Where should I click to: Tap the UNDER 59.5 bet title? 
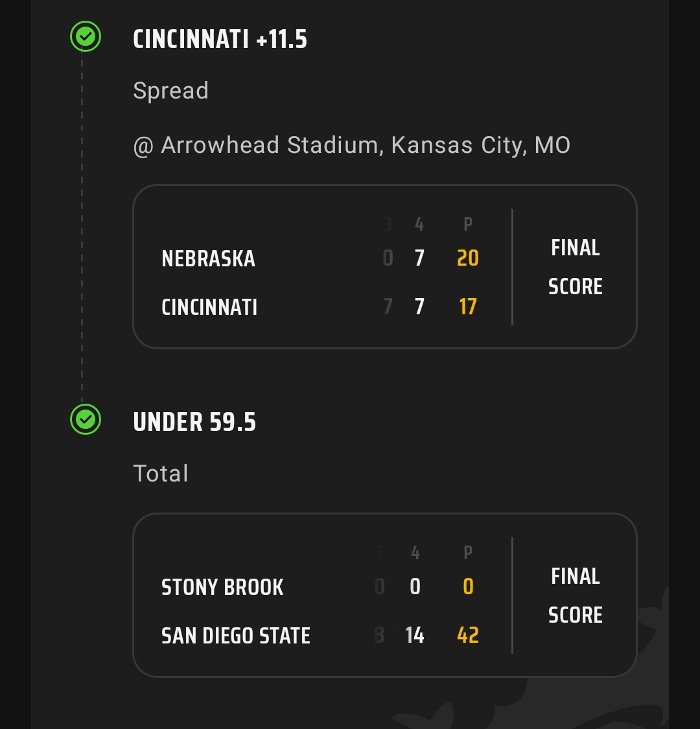pos(194,422)
